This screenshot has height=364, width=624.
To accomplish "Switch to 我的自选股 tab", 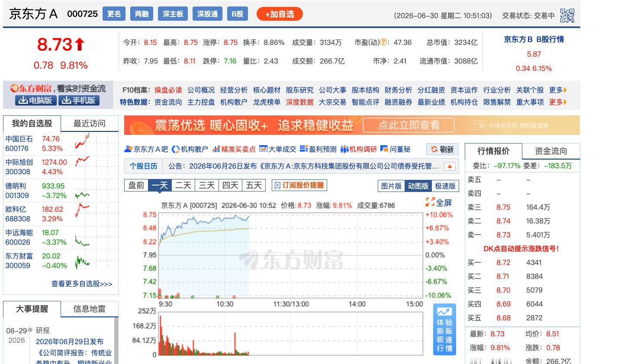I will (32, 124).
